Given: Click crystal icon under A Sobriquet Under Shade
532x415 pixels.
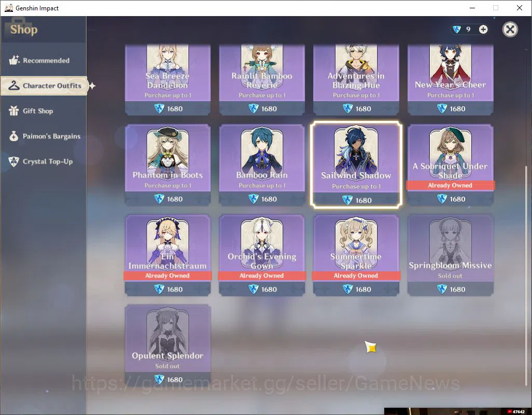Looking at the screenshot, I should coord(442,199).
